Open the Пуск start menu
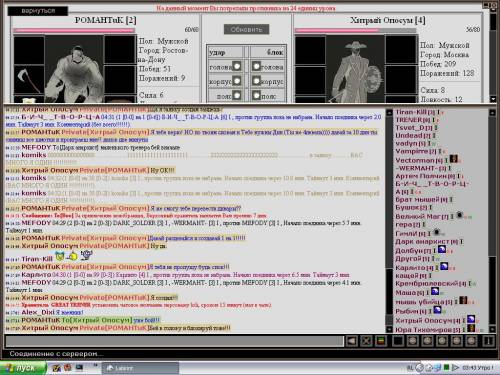 (x=23, y=368)
